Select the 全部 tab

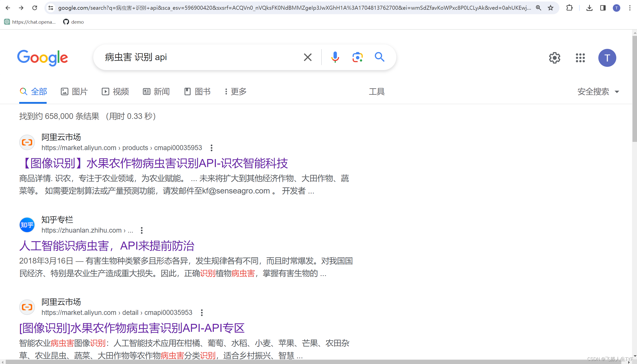tap(33, 92)
